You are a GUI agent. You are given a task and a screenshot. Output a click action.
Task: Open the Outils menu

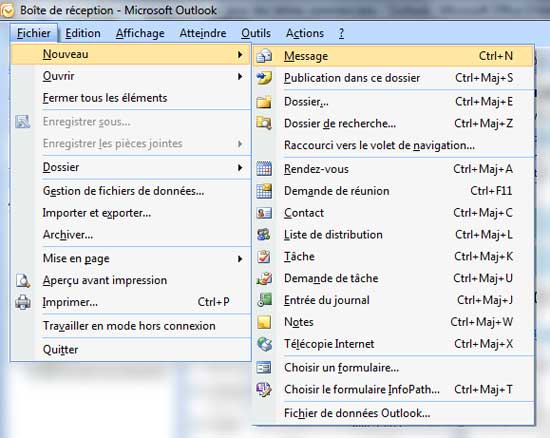[x=256, y=33]
